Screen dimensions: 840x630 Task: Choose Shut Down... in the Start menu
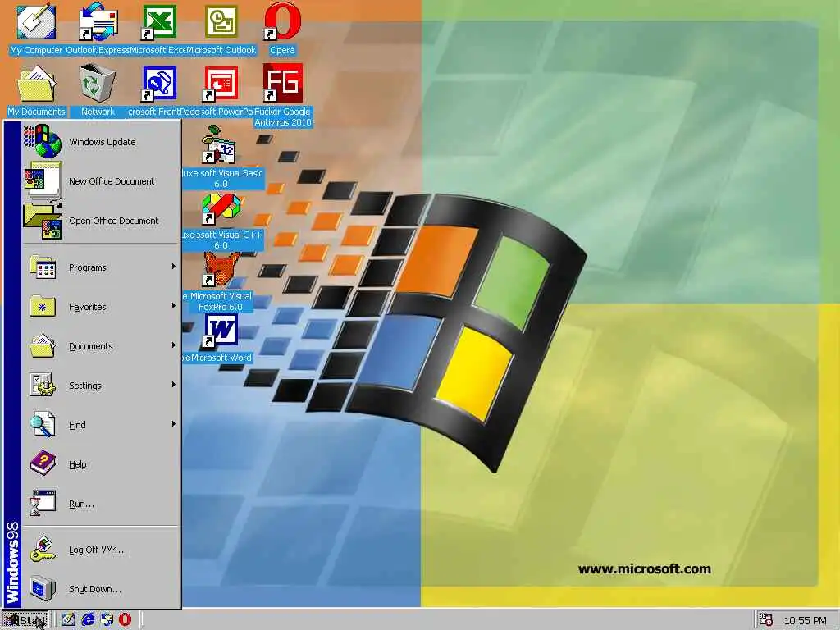101,589
